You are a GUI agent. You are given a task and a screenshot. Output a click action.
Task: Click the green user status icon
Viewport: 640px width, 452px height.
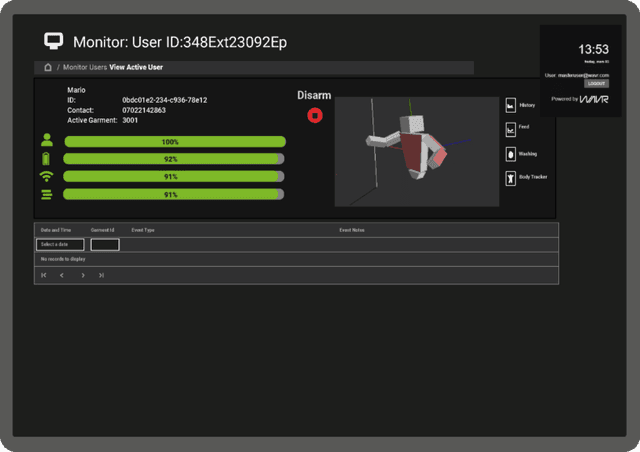coord(46,141)
